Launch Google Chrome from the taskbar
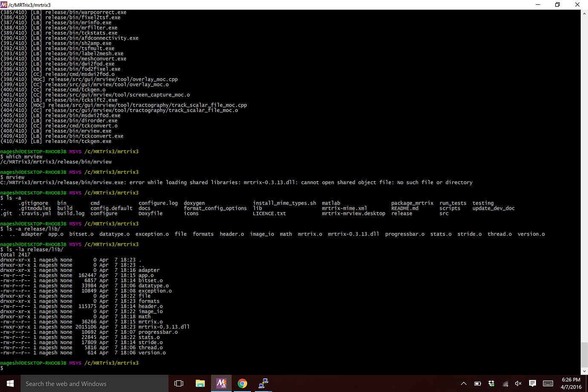 pos(242,383)
